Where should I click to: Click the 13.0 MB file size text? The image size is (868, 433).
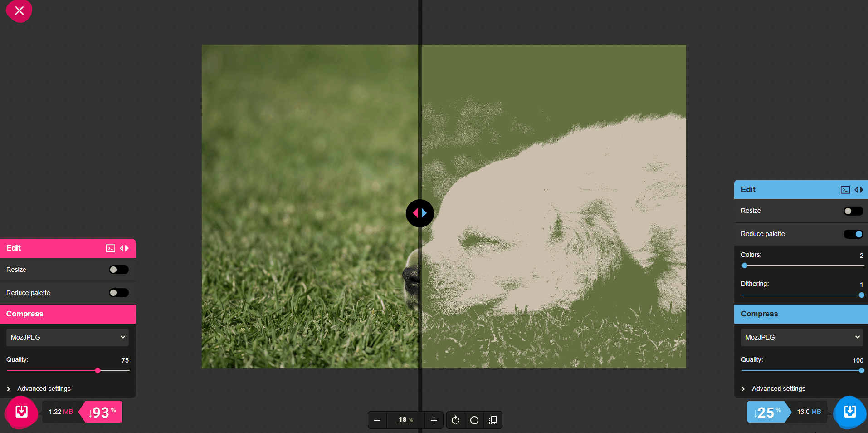point(809,412)
